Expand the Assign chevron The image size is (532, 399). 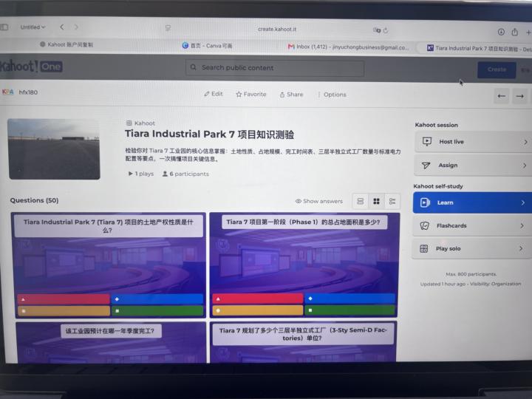525,166
